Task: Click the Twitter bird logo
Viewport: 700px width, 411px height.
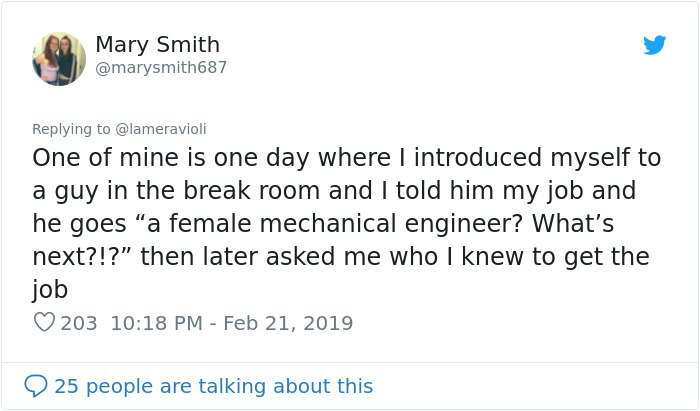Action: coord(655,45)
